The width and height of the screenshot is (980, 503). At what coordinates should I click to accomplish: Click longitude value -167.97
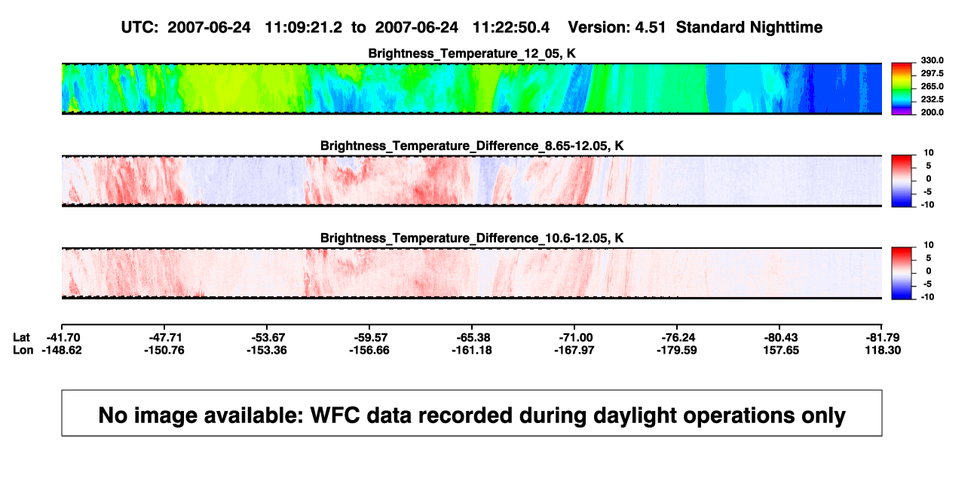point(574,350)
